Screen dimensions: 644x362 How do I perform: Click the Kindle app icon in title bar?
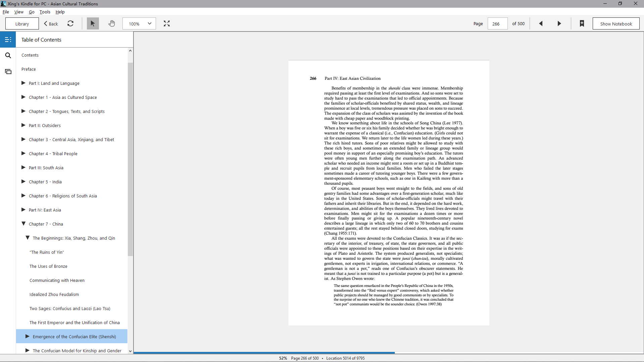click(x=3, y=4)
